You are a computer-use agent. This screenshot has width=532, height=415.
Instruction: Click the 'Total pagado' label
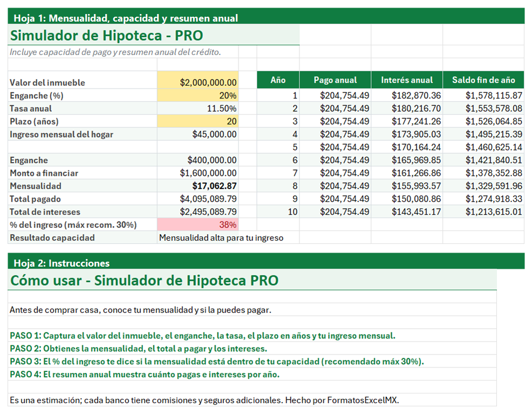[35, 199]
